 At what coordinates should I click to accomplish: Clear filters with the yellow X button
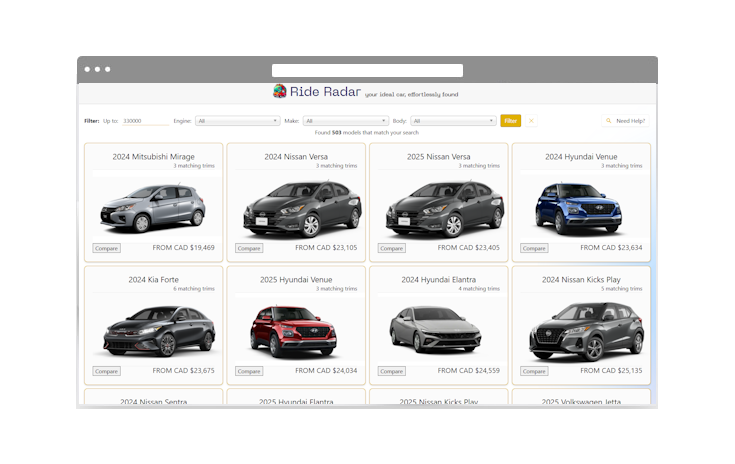(x=531, y=121)
